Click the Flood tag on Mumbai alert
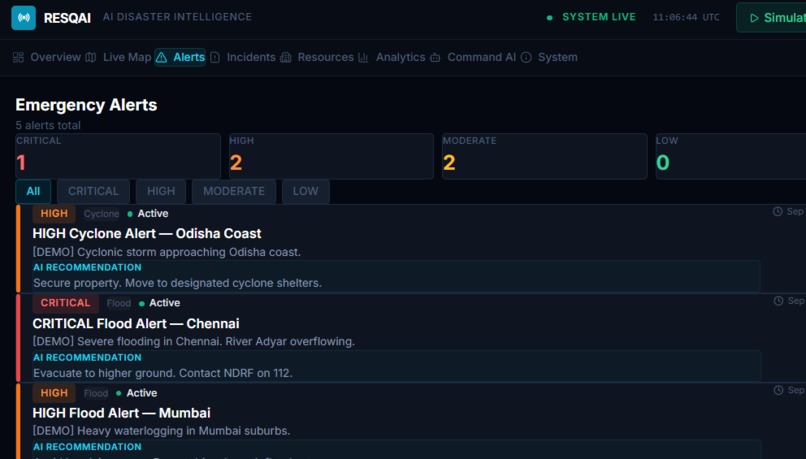The image size is (806, 459). tap(96, 393)
